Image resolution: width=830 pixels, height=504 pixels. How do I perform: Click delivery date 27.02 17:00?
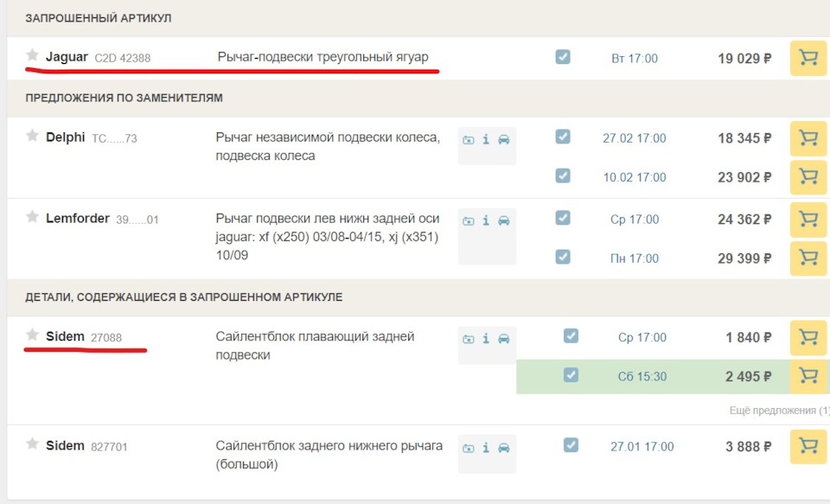click(x=634, y=138)
